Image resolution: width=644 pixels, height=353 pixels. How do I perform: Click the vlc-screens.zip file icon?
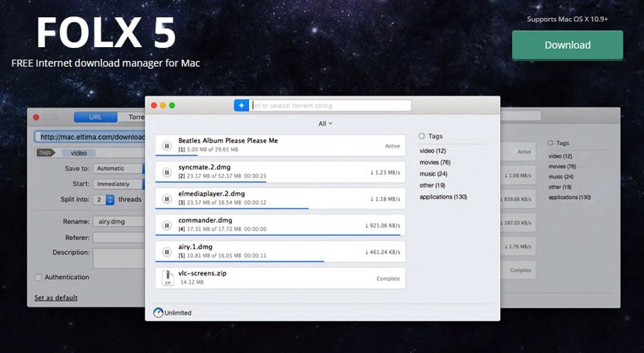click(x=167, y=278)
